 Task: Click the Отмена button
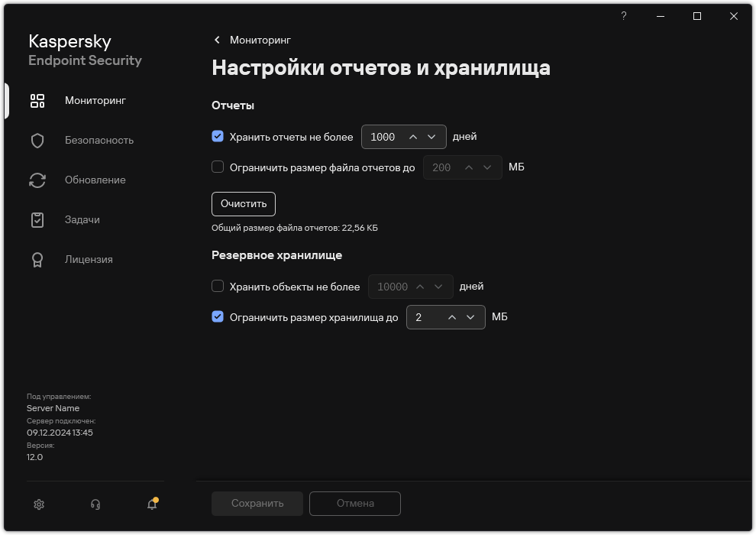click(x=355, y=503)
